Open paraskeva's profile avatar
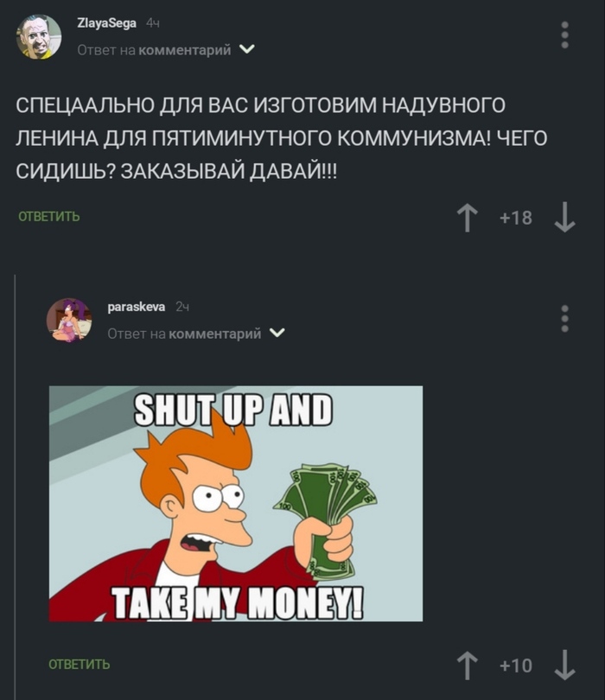 pyautogui.click(x=69, y=321)
